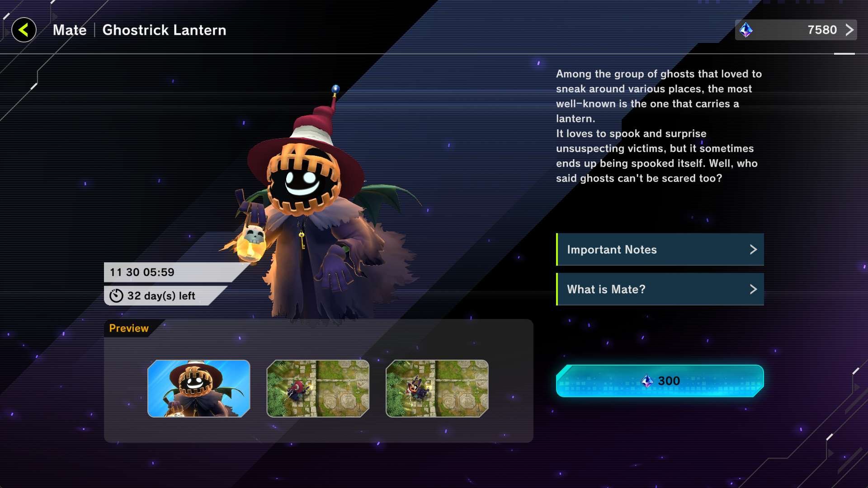Screen dimensions: 868x488
Task: Click the Ghostrick Lantern title text
Action: [164, 30]
